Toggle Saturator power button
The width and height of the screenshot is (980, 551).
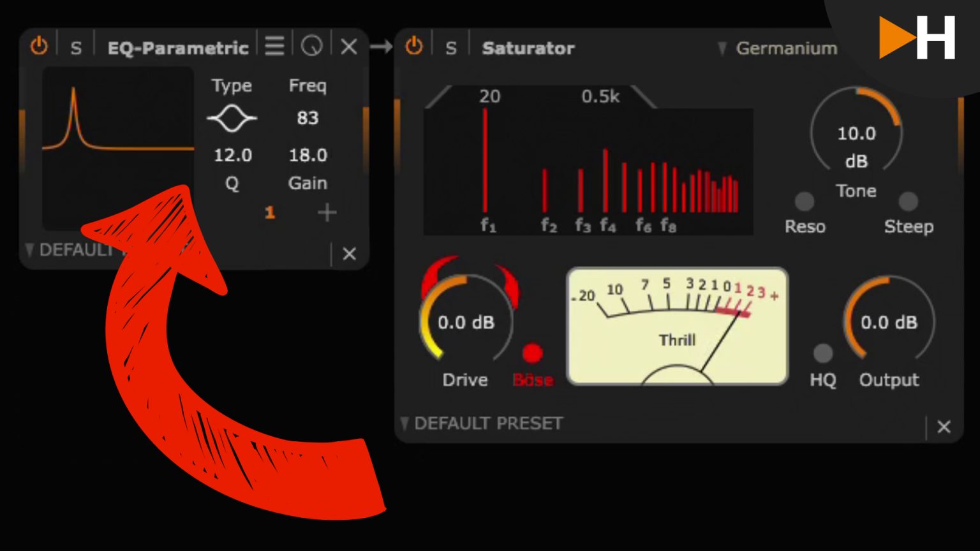414,47
